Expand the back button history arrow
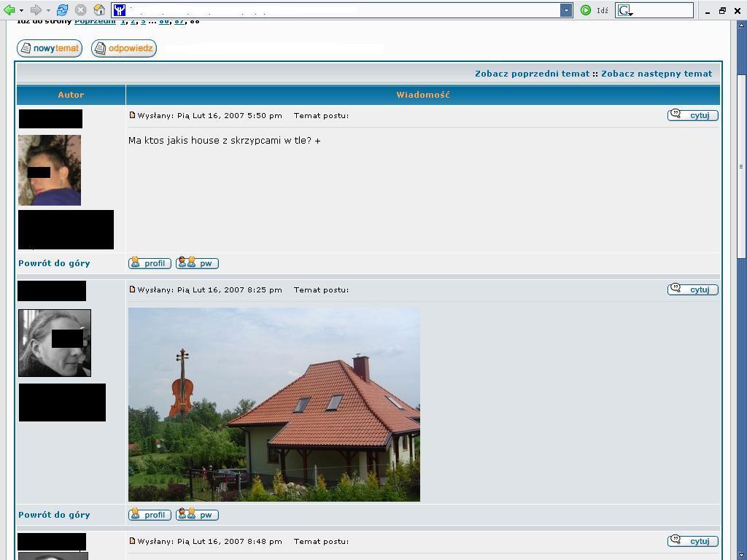Screen dimensions: 747x560 pos(21,10)
